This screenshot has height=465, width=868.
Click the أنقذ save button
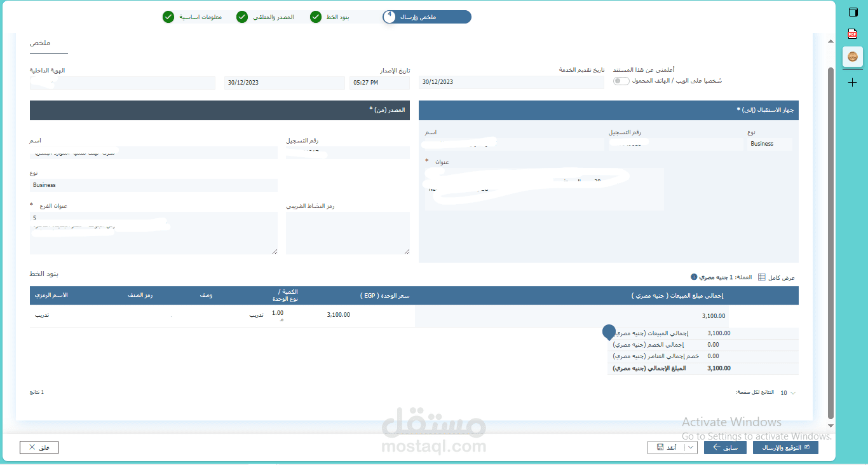(667, 448)
